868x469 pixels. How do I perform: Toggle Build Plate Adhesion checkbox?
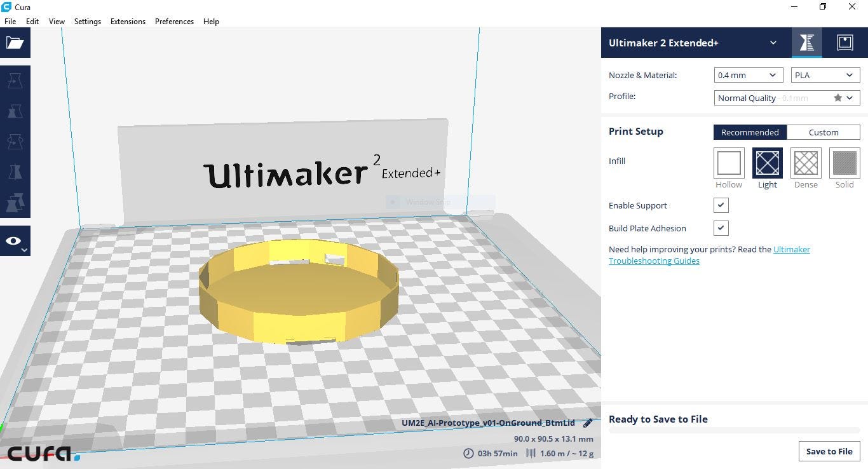(x=721, y=228)
